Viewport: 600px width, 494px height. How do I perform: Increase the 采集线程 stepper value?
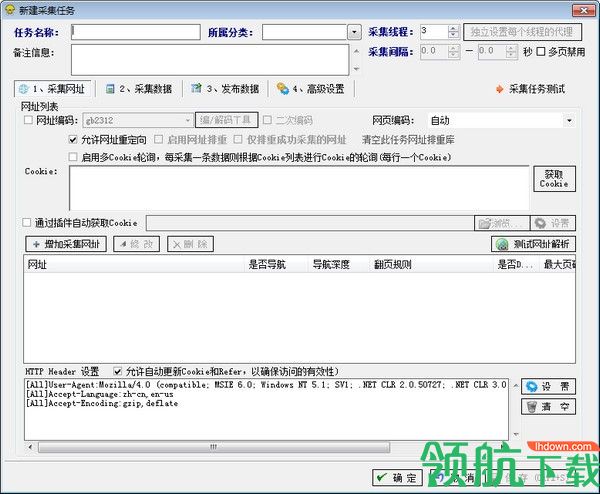tap(453, 29)
